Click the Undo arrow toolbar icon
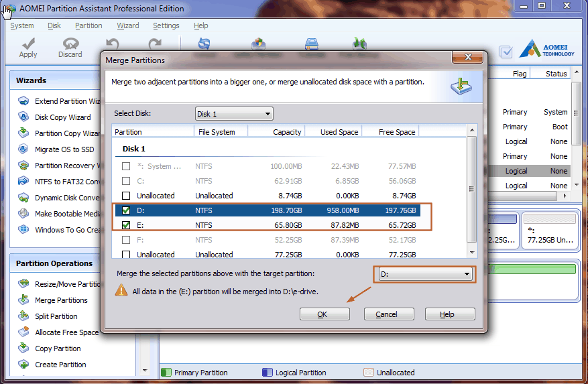The image size is (588, 384). pos(112,44)
